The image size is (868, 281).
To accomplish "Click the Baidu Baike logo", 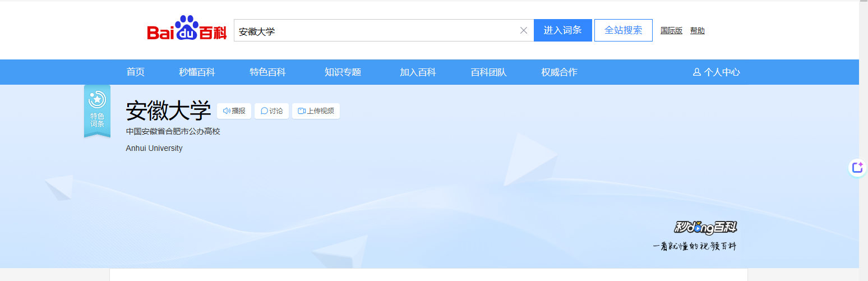I will pyautogui.click(x=187, y=29).
